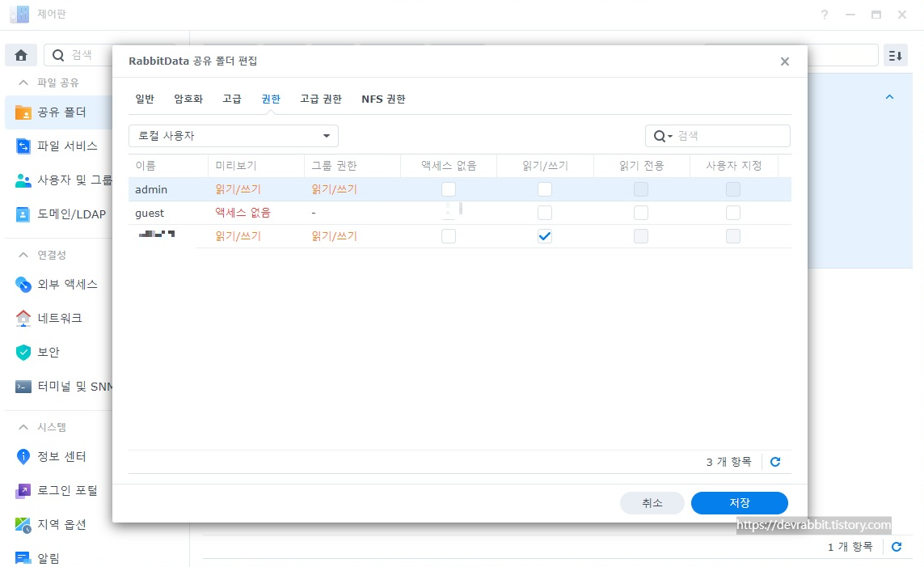This screenshot has height=567, width=924.
Task: Open Network (네트워크) icon
Action: pos(23,318)
